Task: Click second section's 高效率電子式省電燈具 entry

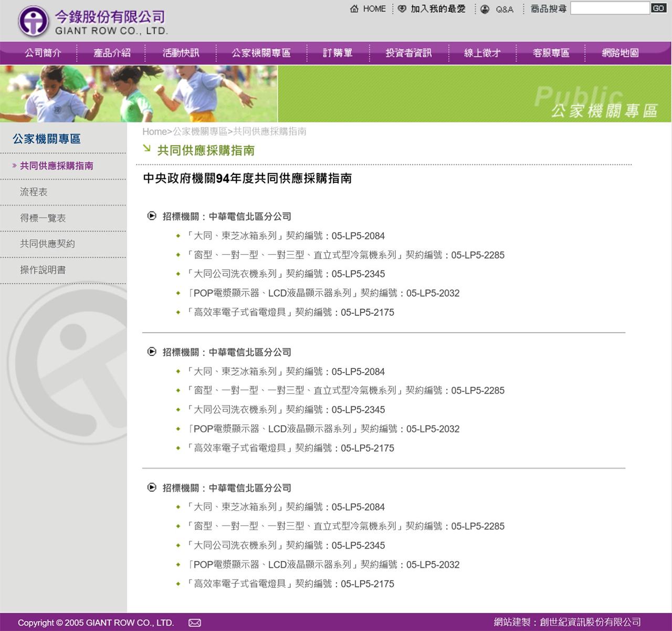Action: 290,448
